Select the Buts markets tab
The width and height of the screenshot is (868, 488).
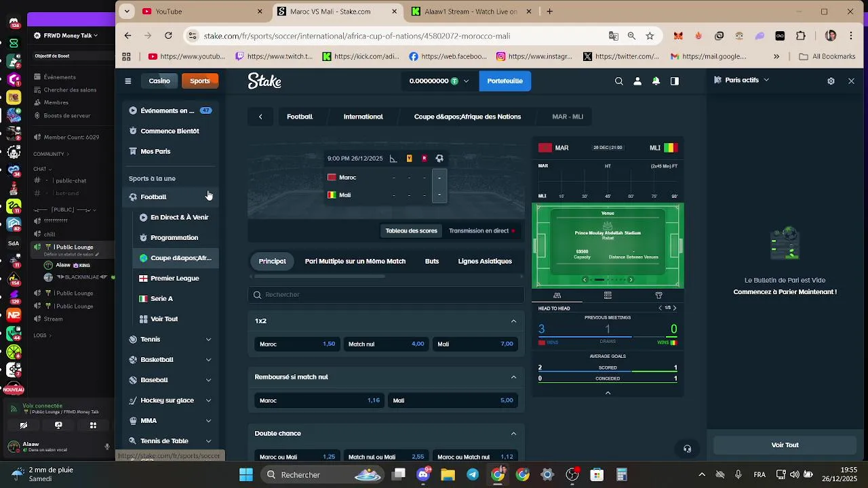(432, 261)
